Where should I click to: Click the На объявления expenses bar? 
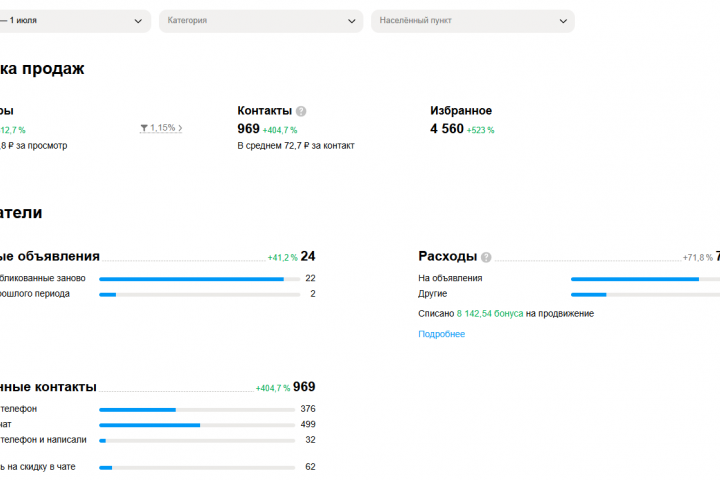point(645,279)
